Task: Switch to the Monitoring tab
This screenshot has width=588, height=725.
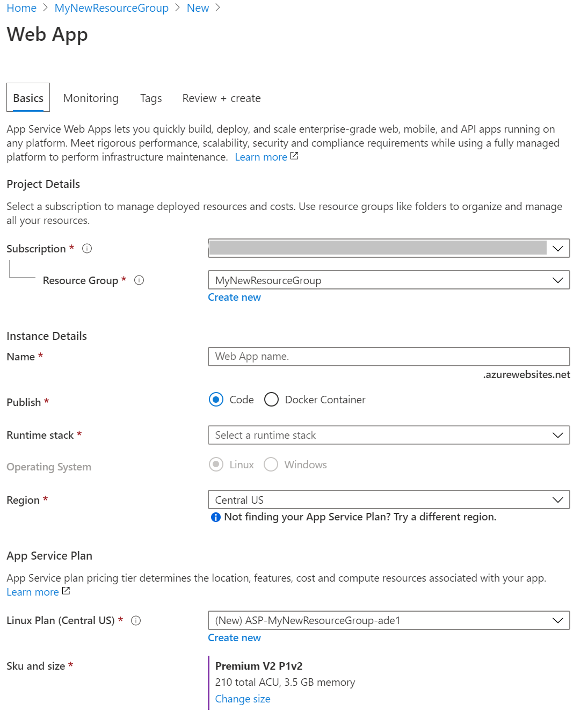Action: click(90, 98)
